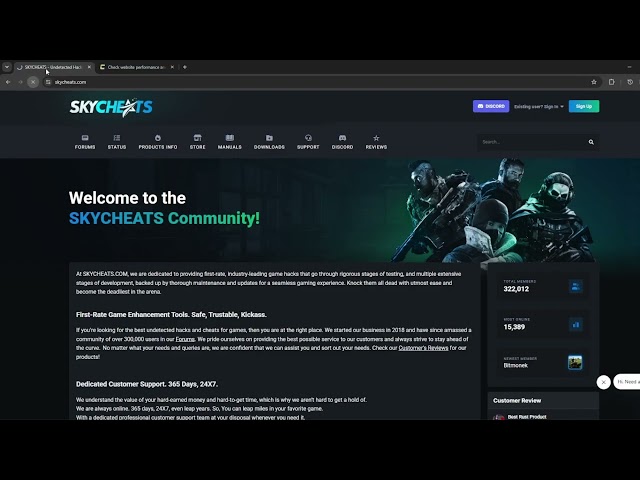Open a new browser tab
Viewport: 640px width, 480px height.
click(x=185, y=67)
